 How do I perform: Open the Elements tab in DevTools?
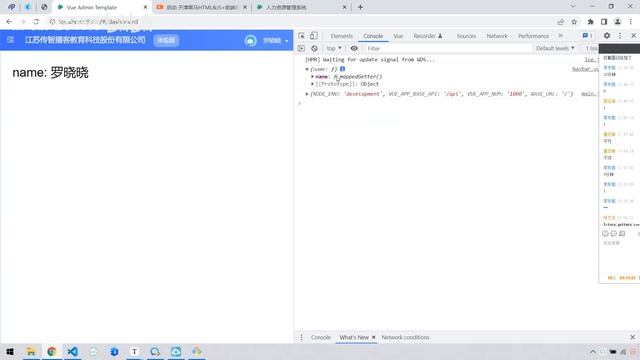[342, 36]
